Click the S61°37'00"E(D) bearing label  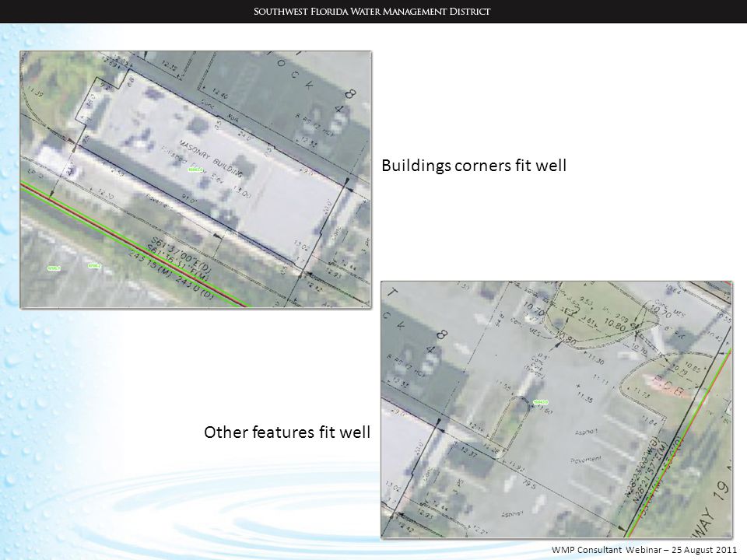coord(181,256)
